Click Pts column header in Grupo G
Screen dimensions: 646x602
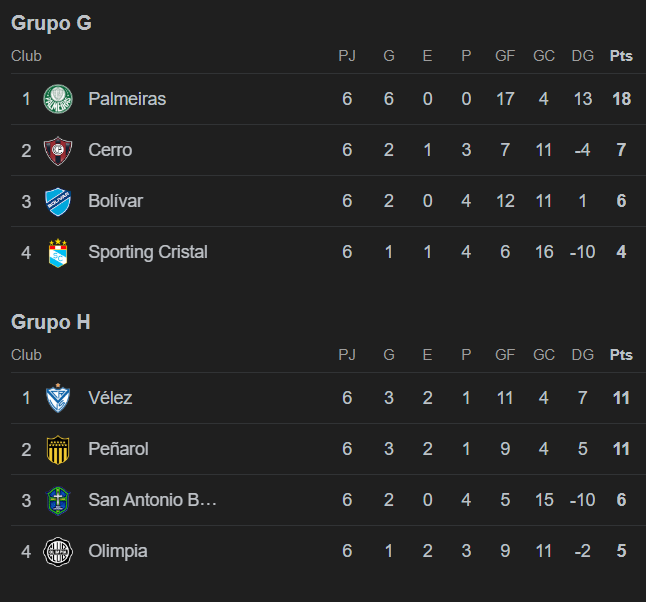[621, 56]
